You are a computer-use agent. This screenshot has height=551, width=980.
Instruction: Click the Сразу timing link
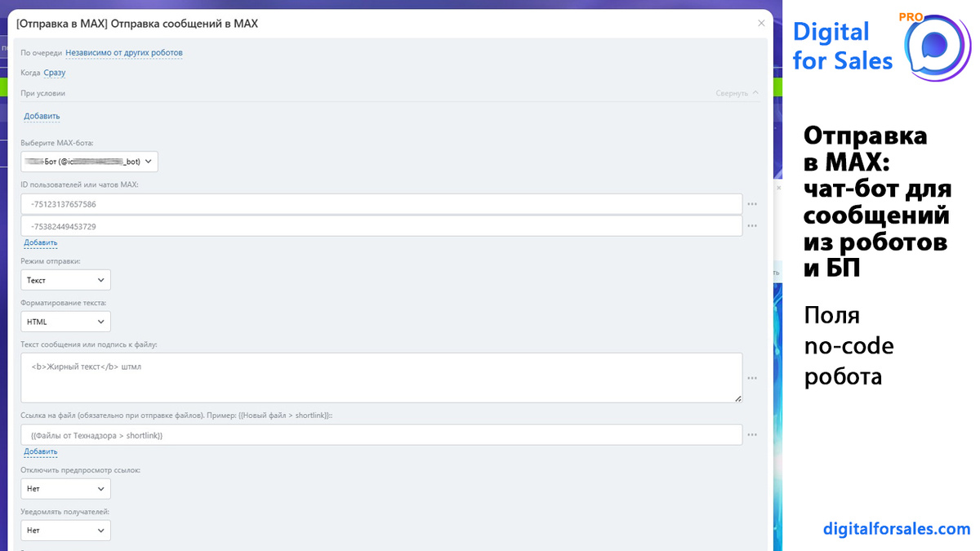tap(55, 73)
